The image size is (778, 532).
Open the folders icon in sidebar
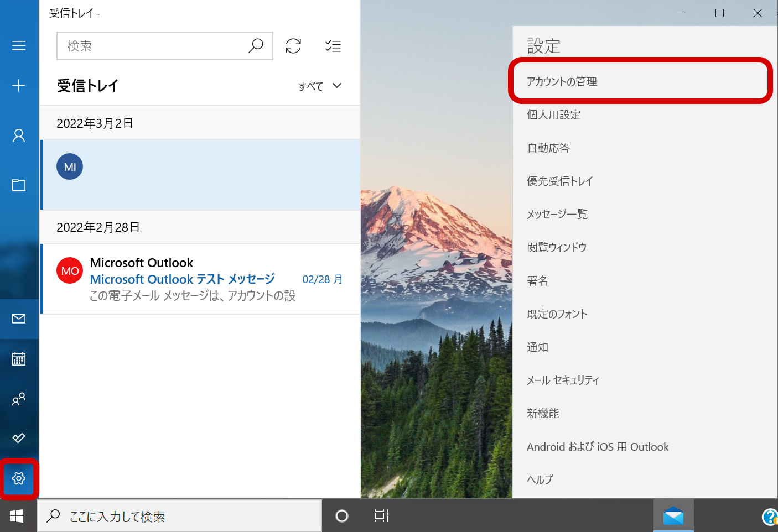click(19, 185)
